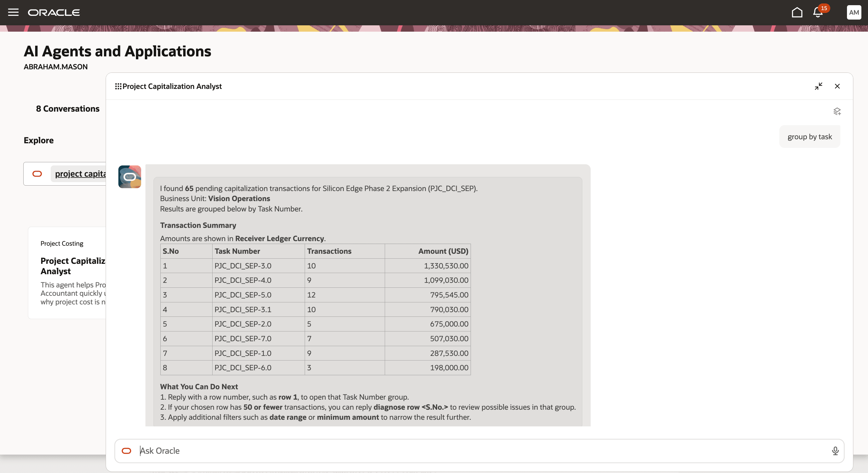The height and width of the screenshot is (473, 868).
Task: Select the PJC_DCI_SEP-2.0 task cell
Action: tap(258, 324)
